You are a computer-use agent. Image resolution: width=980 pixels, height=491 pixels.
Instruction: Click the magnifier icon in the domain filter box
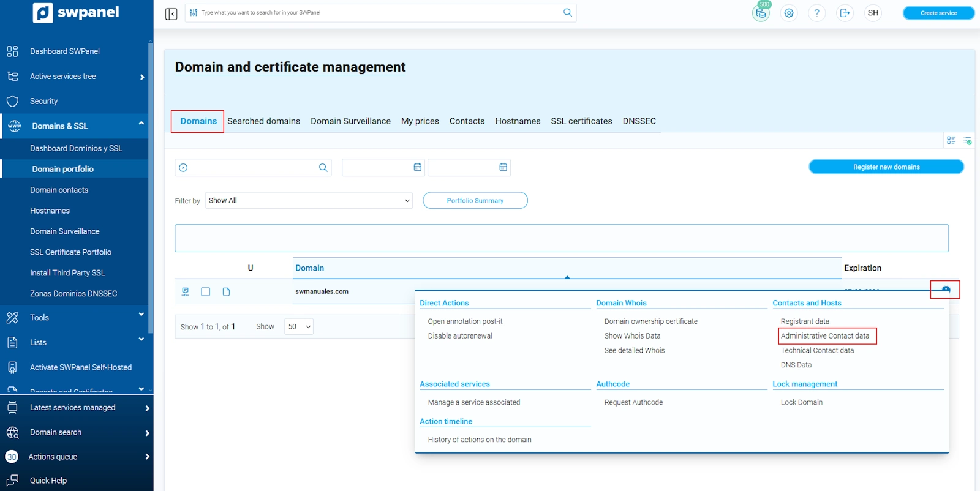(x=323, y=168)
